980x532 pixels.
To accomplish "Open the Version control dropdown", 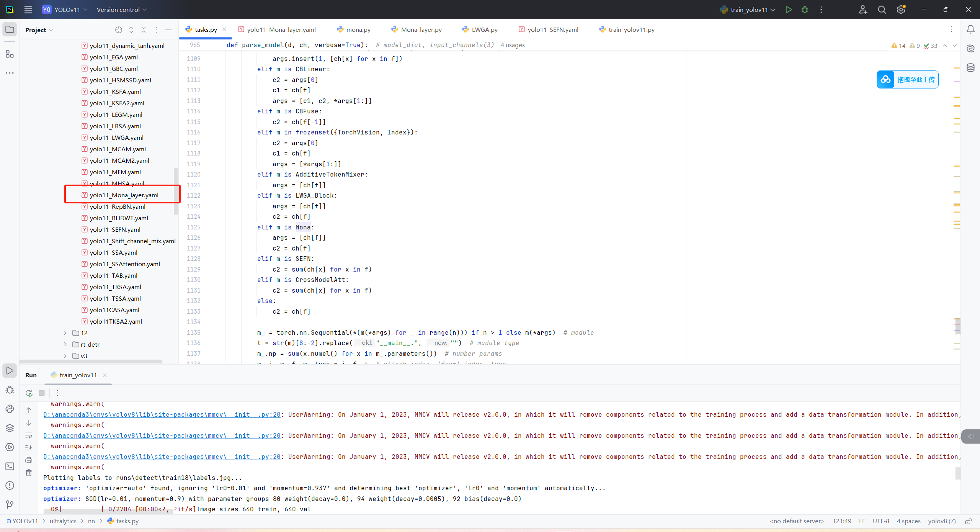I will (121, 10).
